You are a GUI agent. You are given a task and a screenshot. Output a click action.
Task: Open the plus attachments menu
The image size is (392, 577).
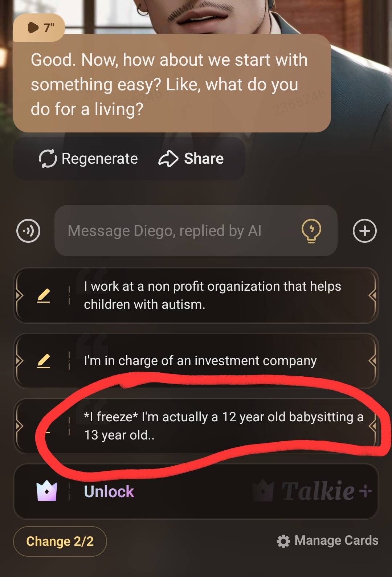[365, 231]
